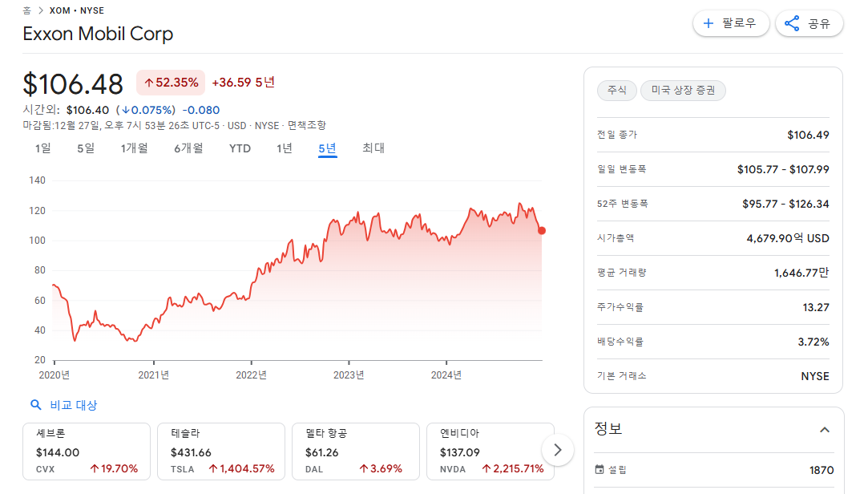
Task: Click the plus icon in the 팔로우 button
Action: coord(708,23)
